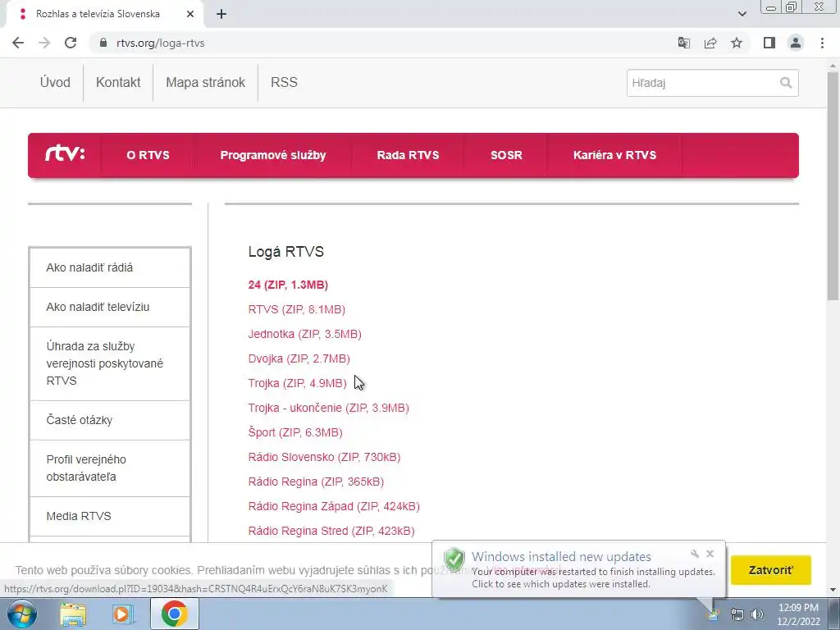
Task: Open the volume speaker tray icon
Action: (x=757, y=614)
